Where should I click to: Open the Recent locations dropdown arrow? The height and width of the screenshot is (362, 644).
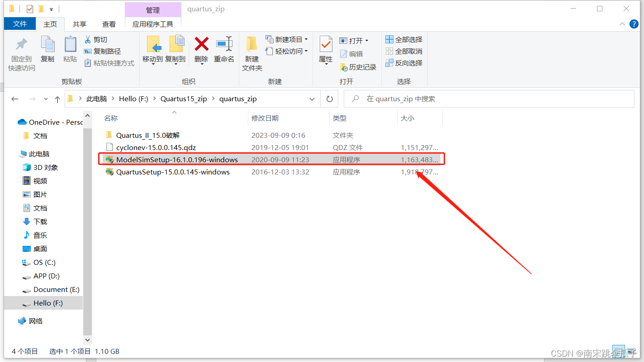point(46,99)
